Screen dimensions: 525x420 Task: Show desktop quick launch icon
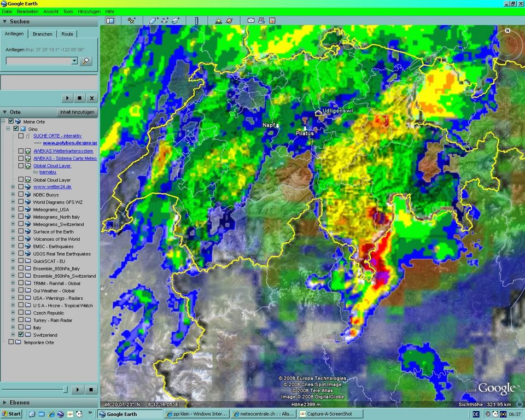(x=42, y=415)
